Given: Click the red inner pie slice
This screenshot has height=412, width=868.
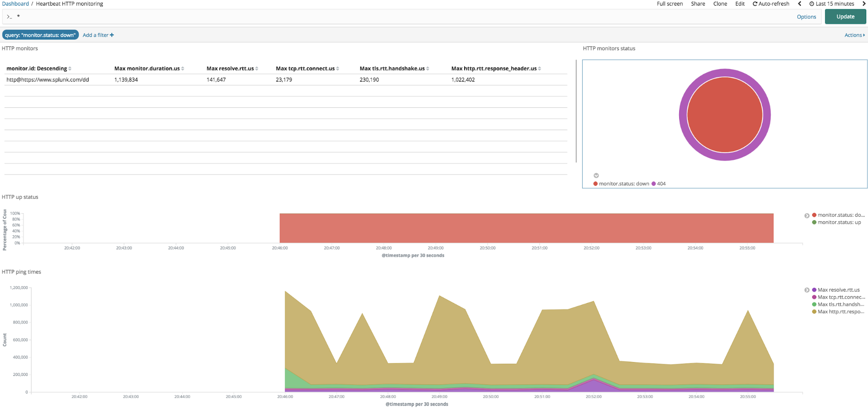Looking at the screenshot, I should pyautogui.click(x=725, y=115).
